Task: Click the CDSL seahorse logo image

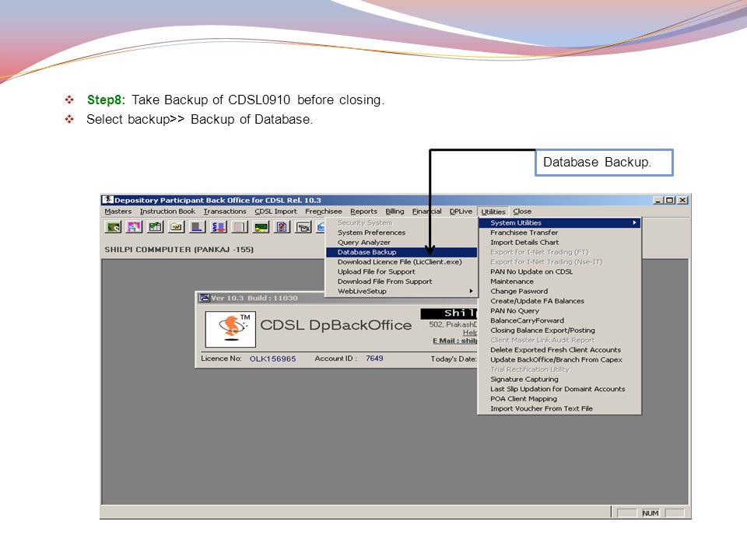Action: pos(230,329)
